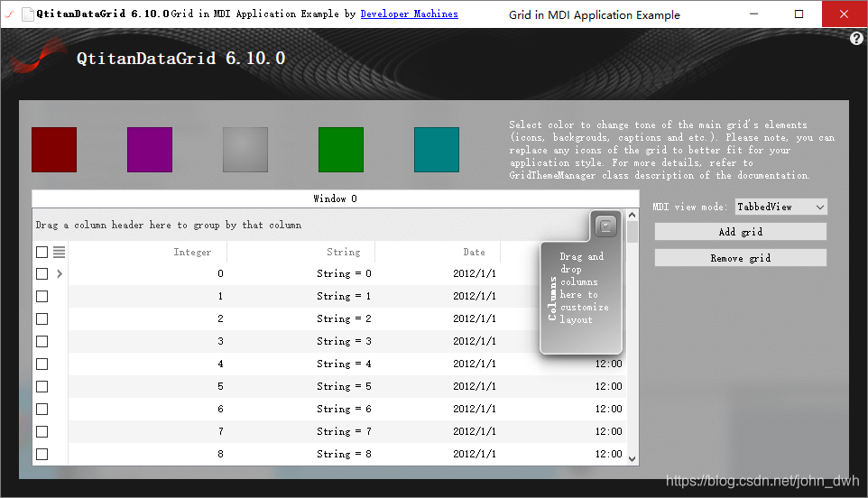Viewport: 868px width, 498px height.
Task: Select the purple color swatch
Action: pyautogui.click(x=150, y=150)
